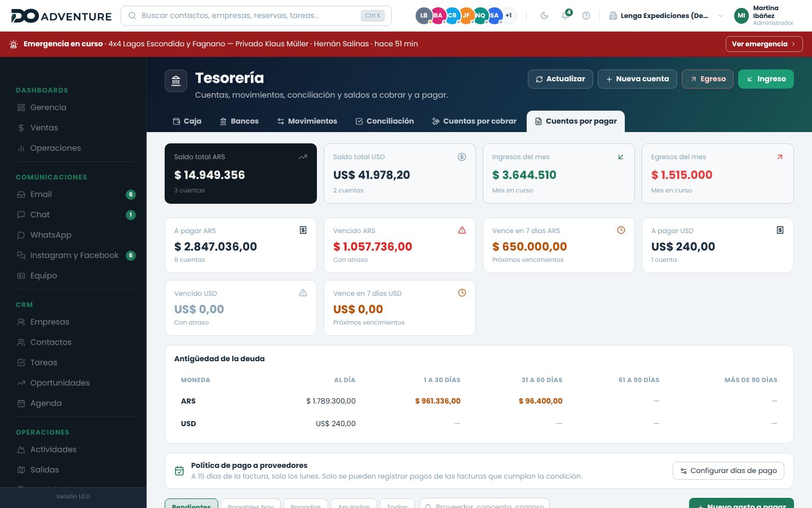Open help question mark icon
This screenshot has height=508, width=812.
click(x=586, y=16)
